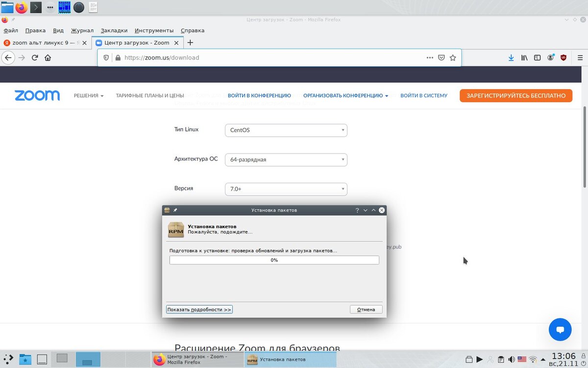Screen dimensions: 588x368
Task: Switch keyboard layout via US flag icon
Action: point(522,359)
